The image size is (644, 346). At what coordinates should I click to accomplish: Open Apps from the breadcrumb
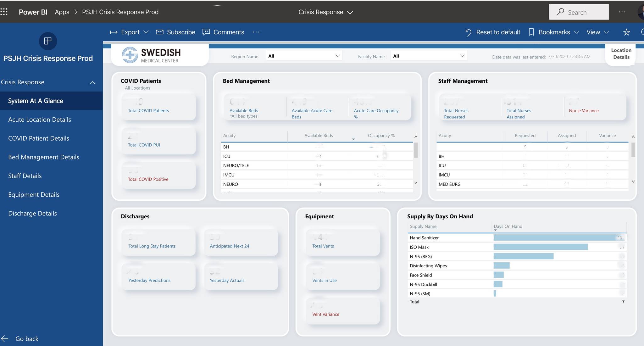(x=62, y=12)
